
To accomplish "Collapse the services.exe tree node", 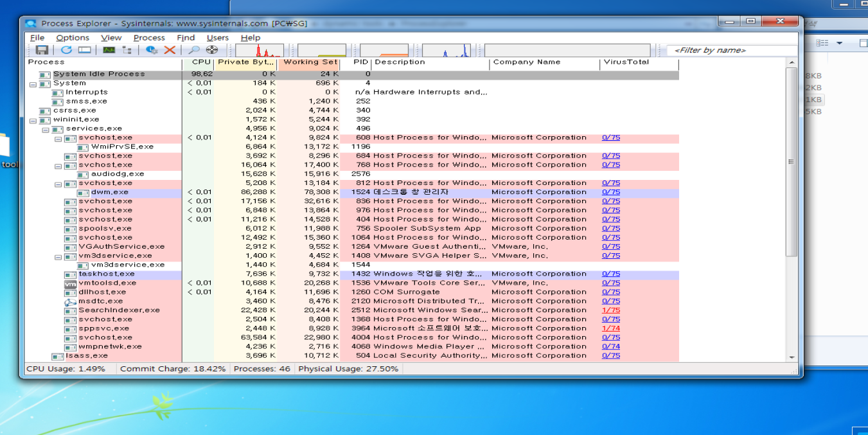I will pyautogui.click(x=46, y=129).
